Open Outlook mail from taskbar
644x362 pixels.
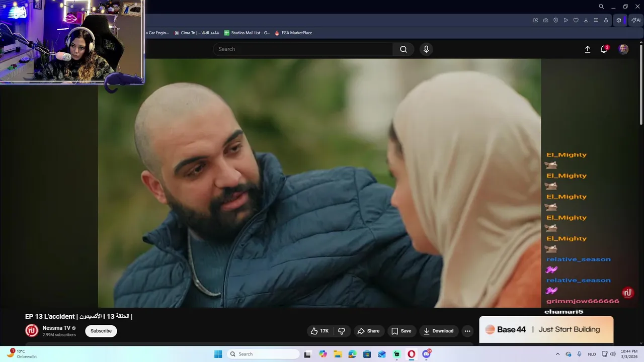[x=382, y=354]
